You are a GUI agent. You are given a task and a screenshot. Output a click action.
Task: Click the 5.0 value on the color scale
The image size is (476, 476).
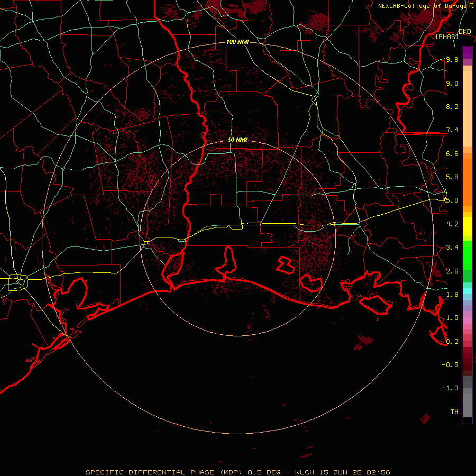click(452, 200)
